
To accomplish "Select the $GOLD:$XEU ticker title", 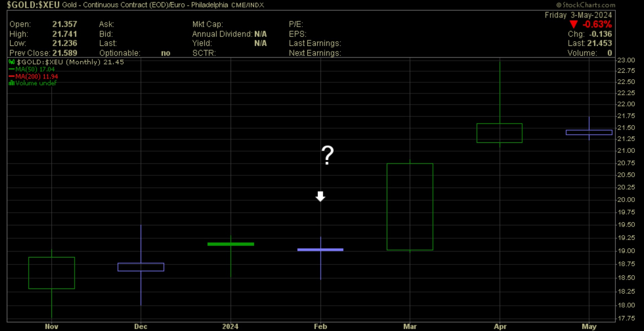I will 33,5.
